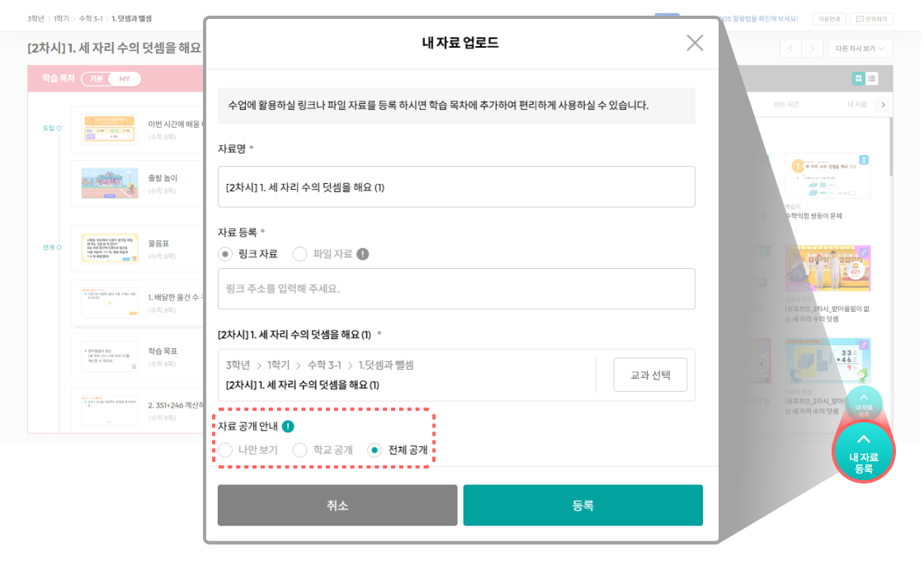Click the 자료 공개 안내 info icon
924x561 pixels.
(x=287, y=427)
